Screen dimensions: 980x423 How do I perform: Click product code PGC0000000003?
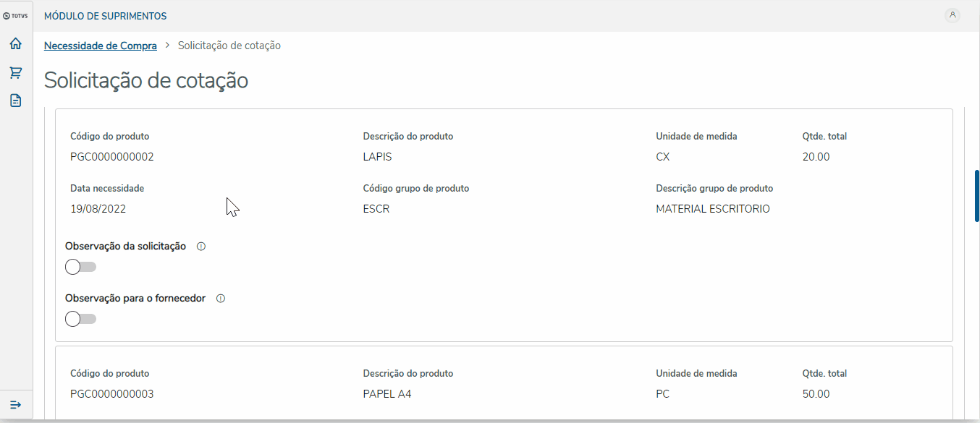[112, 394]
